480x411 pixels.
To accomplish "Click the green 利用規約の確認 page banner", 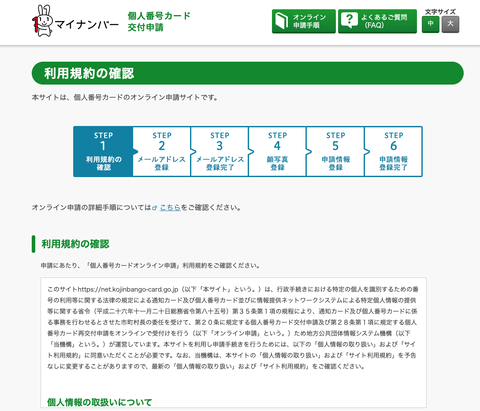I will click(x=248, y=73).
